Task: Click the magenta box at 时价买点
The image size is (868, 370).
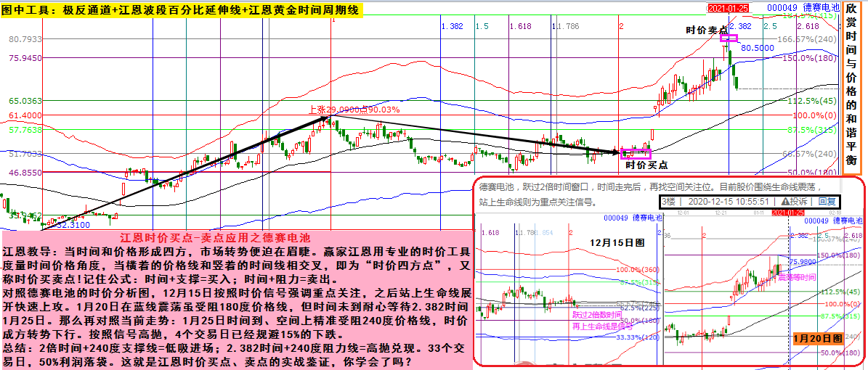Action: pyautogui.click(x=636, y=154)
